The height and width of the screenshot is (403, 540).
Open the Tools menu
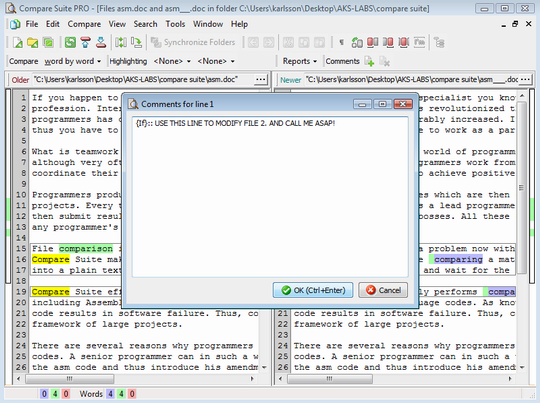point(175,24)
